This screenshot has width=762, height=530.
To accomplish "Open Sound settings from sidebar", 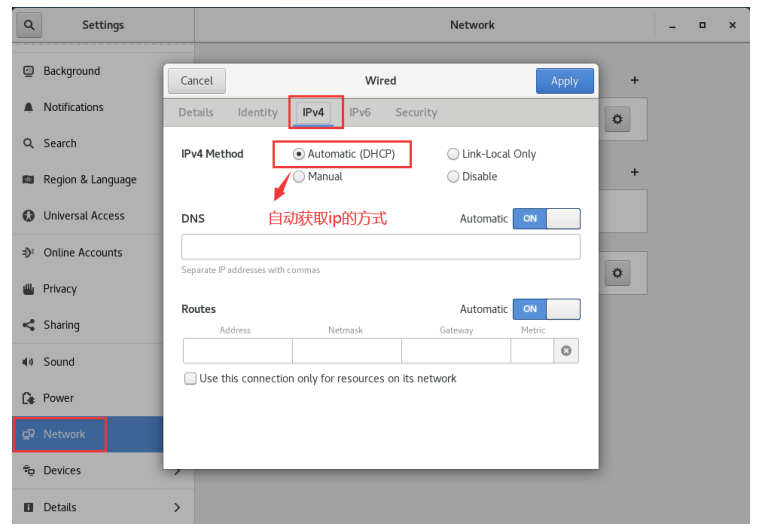I will pyautogui.click(x=59, y=362).
